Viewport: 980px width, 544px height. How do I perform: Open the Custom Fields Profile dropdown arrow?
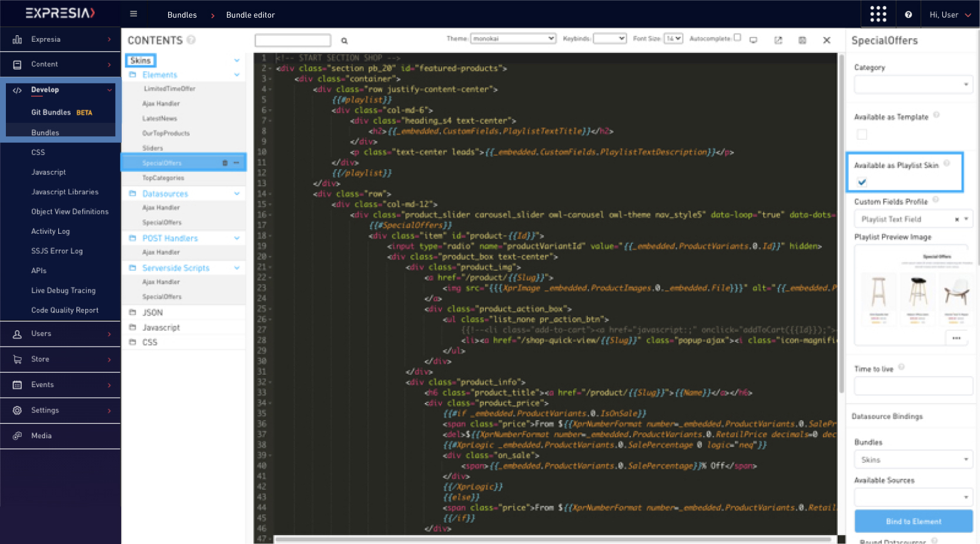coord(966,219)
